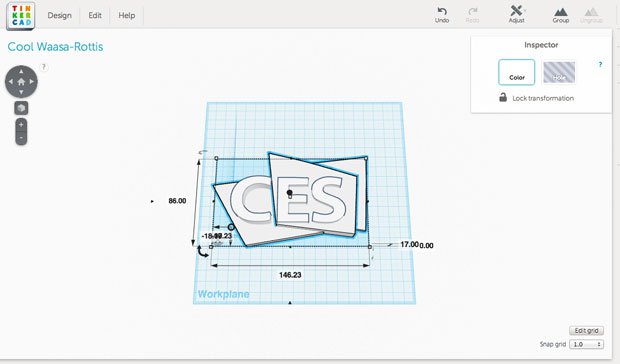Click the Tinkercad logo icon
The image size is (620, 364).
(21, 16)
